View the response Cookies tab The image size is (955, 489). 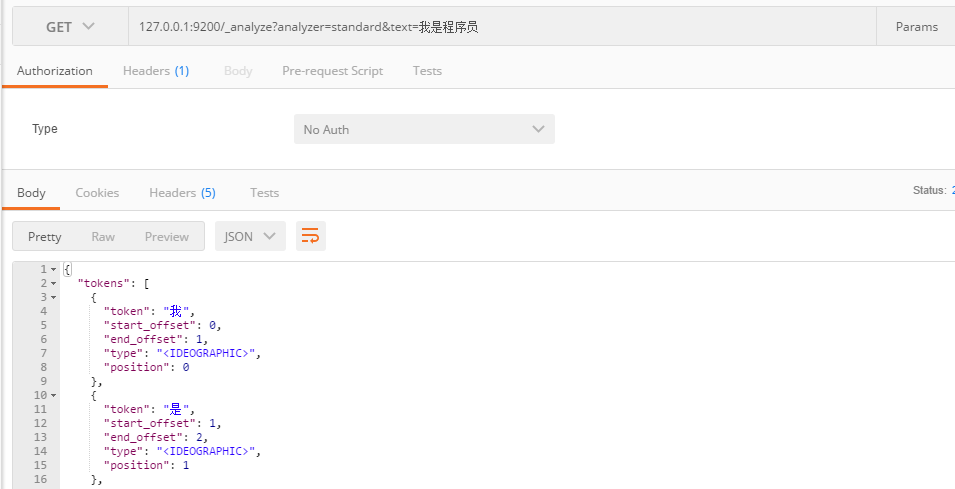click(x=97, y=193)
